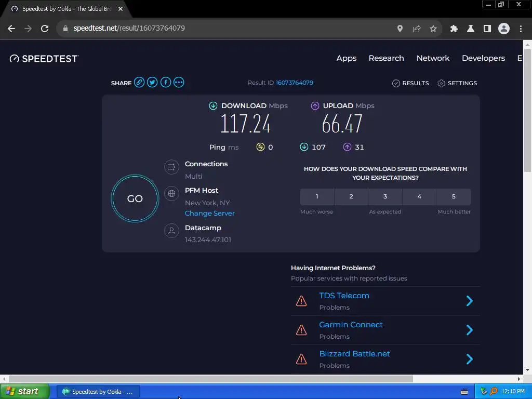Click Garmin Connect warning icon
532x399 pixels.
coord(301,330)
